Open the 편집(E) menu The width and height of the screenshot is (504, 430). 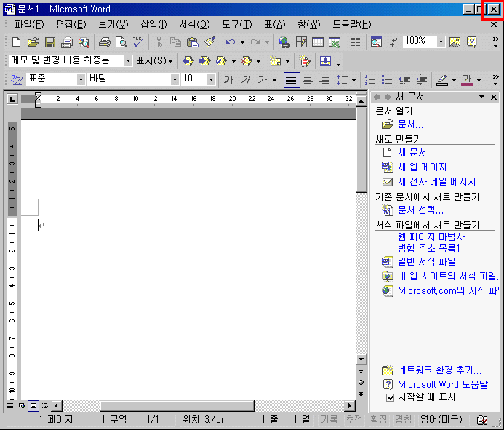click(x=71, y=25)
